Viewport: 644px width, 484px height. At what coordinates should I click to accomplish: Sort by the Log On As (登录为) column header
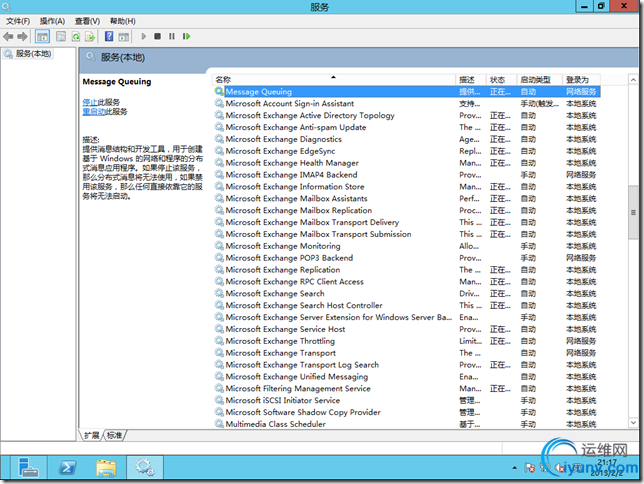582,80
